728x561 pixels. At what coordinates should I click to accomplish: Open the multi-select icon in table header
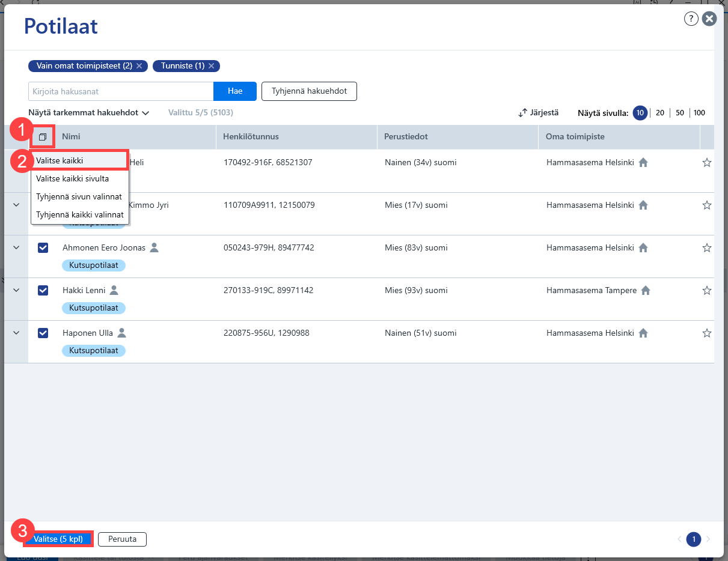coord(43,137)
